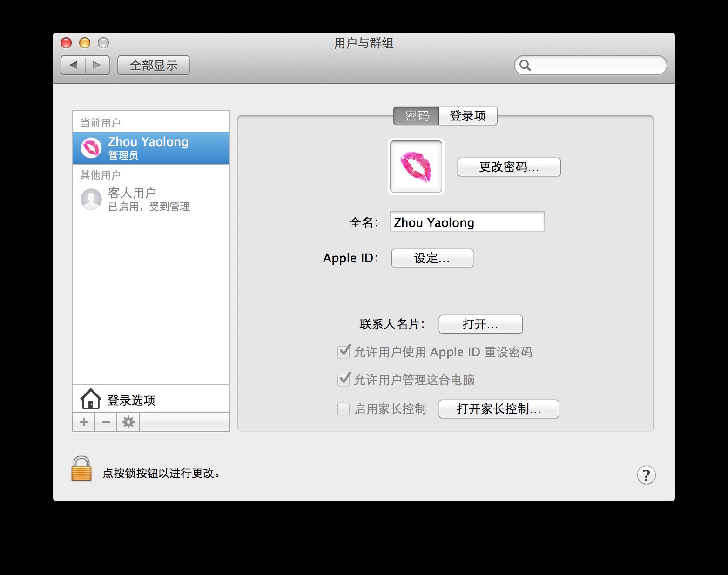Click the 更改密码 button

[509, 167]
